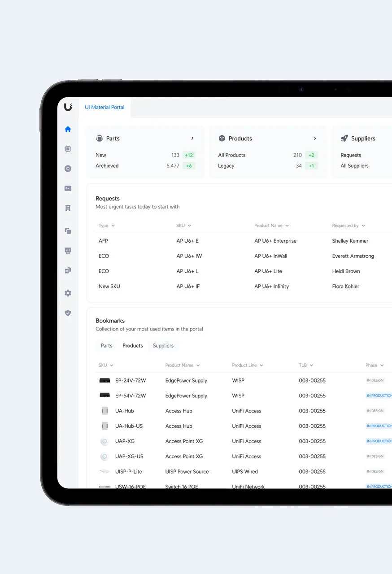
Task: Open the presentation chart sidebar icon
Action: 68,251
